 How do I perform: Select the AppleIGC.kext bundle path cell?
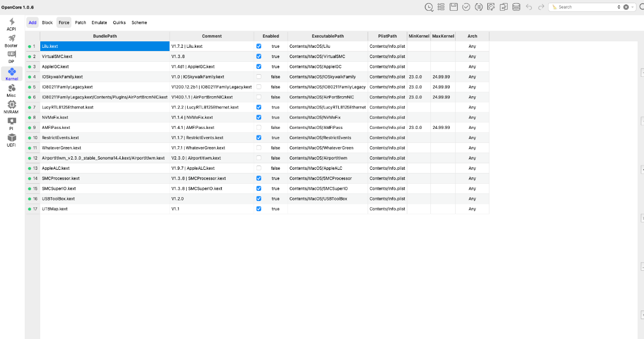click(105, 67)
